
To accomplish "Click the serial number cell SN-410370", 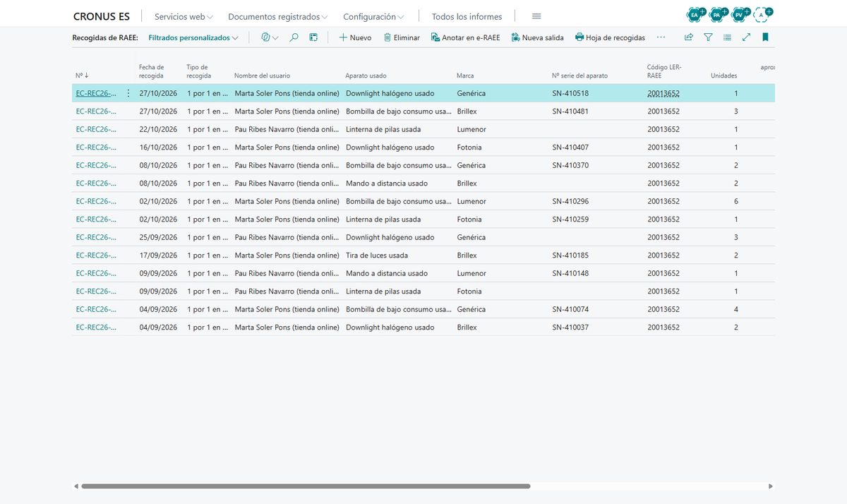I will click(570, 165).
